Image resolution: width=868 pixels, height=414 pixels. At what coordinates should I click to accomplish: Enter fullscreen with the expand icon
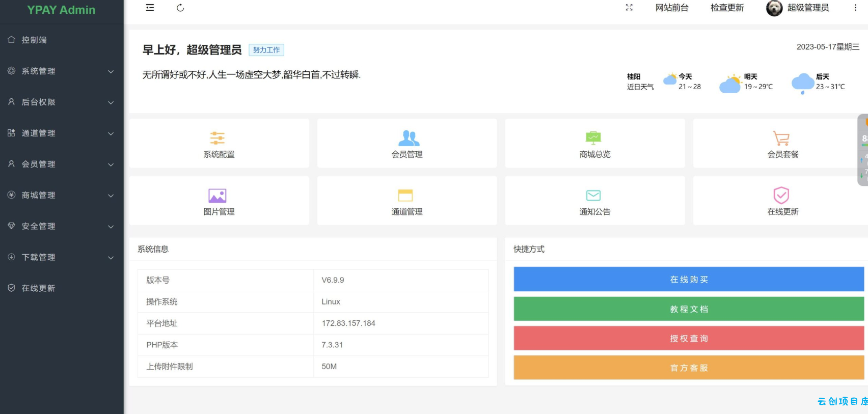(629, 8)
